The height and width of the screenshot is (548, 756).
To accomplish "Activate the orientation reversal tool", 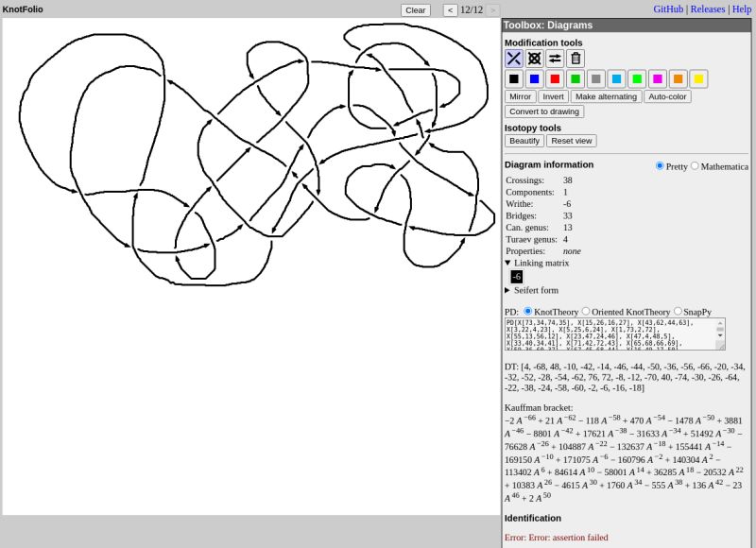I will [x=556, y=58].
